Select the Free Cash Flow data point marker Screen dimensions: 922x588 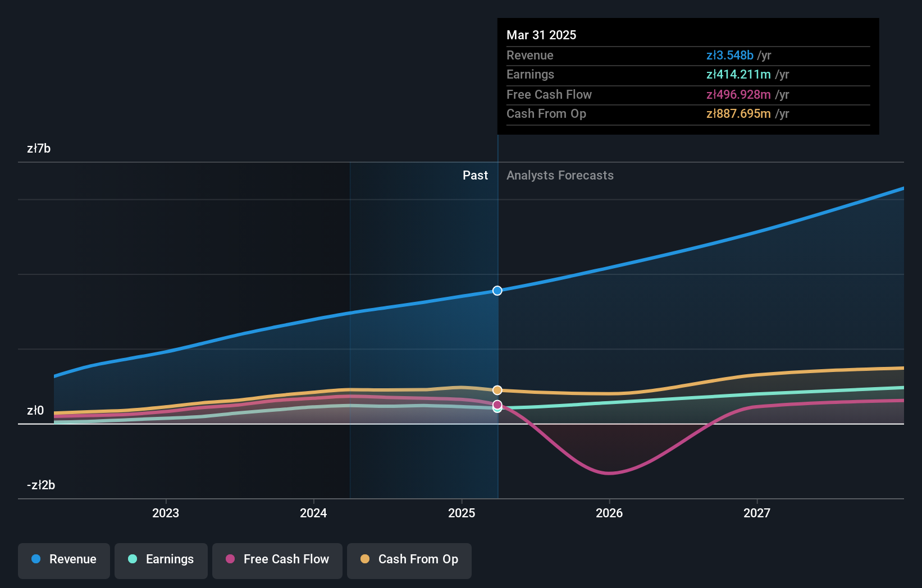click(497, 405)
